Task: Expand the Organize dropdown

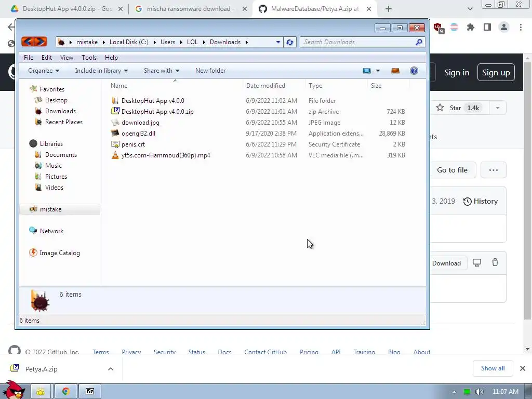Action: [x=44, y=71]
